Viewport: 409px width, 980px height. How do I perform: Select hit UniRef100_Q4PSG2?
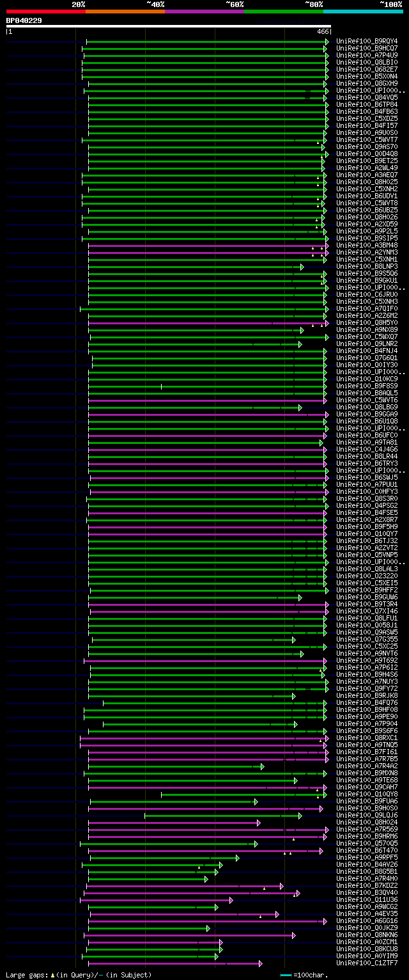click(x=367, y=506)
